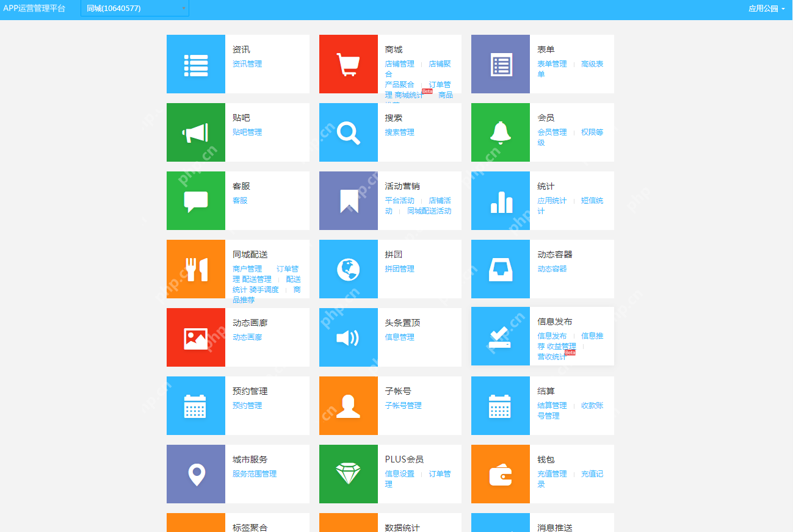Click the 商城统计 Beta badge
The height and width of the screenshot is (532, 793).
point(427,91)
